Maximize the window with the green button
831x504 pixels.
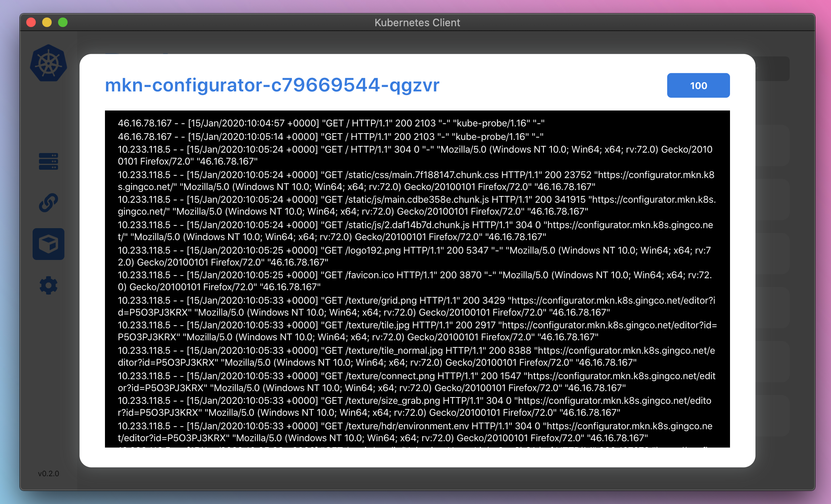coord(63,22)
